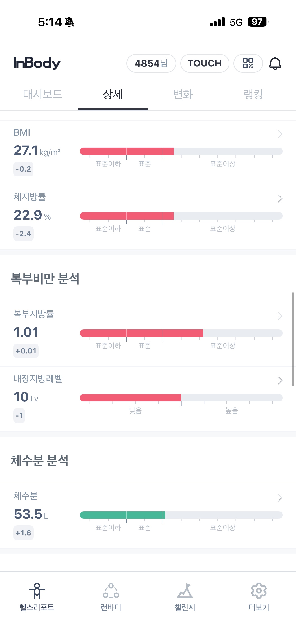Tap the 4854님 user button
This screenshot has height=644, width=296.
coord(151,63)
